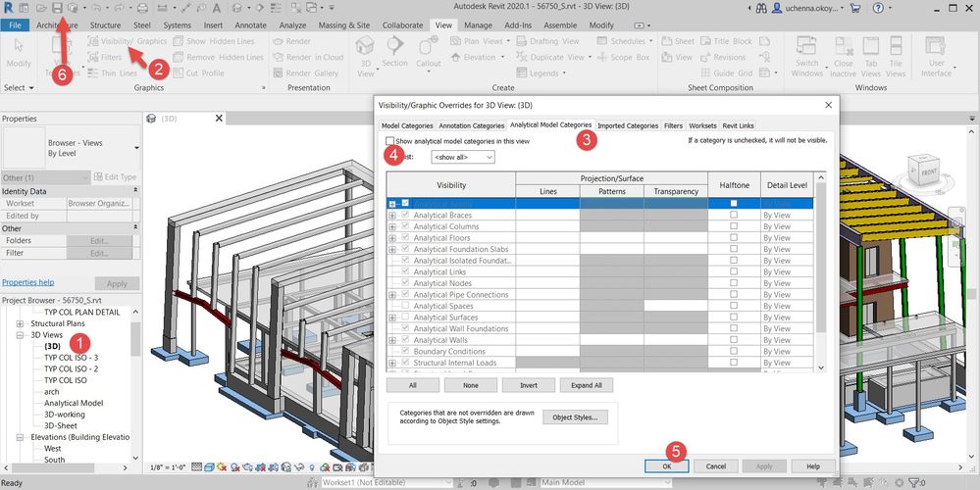Check Halftone box for Analytical Floors
This screenshot has width=980, height=490.
pyautogui.click(x=734, y=237)
